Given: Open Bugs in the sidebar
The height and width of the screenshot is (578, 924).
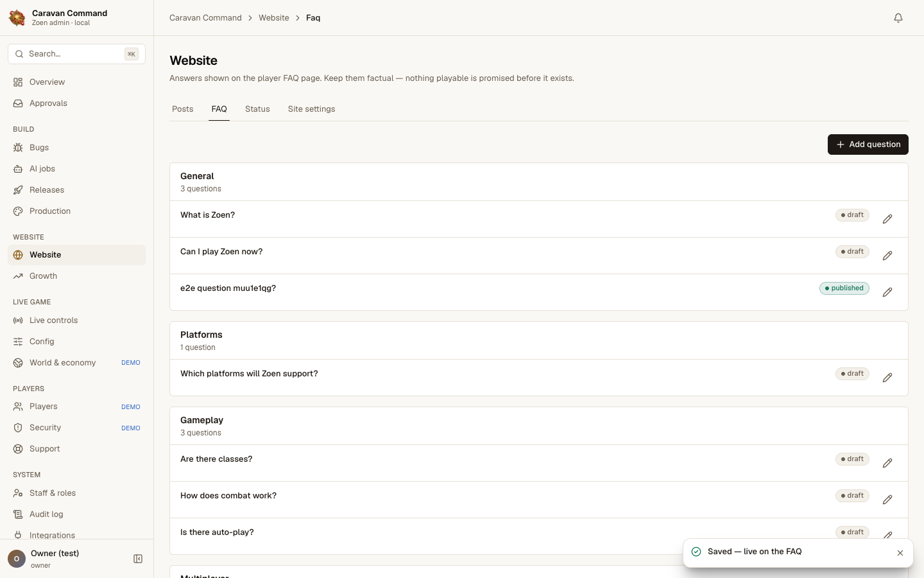Looking at the screenshot, I should pos(76,148).
